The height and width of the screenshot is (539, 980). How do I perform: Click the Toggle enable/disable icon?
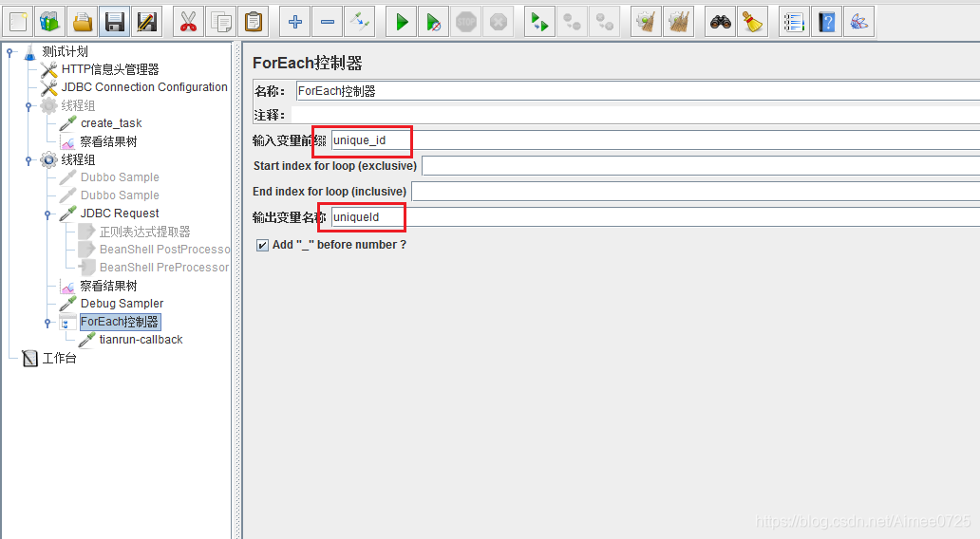pyautogui.click(x=359, y=22)
